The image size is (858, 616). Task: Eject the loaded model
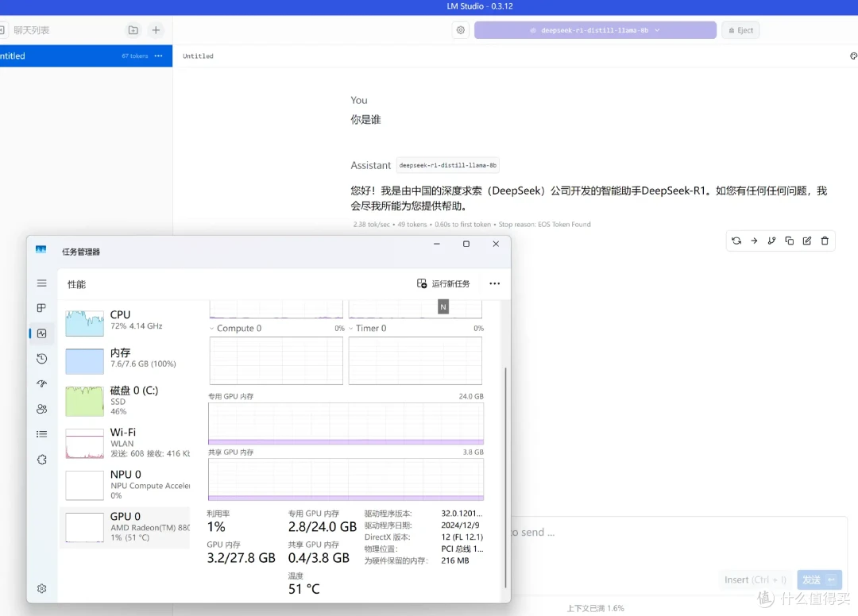[x=741, y=30]
